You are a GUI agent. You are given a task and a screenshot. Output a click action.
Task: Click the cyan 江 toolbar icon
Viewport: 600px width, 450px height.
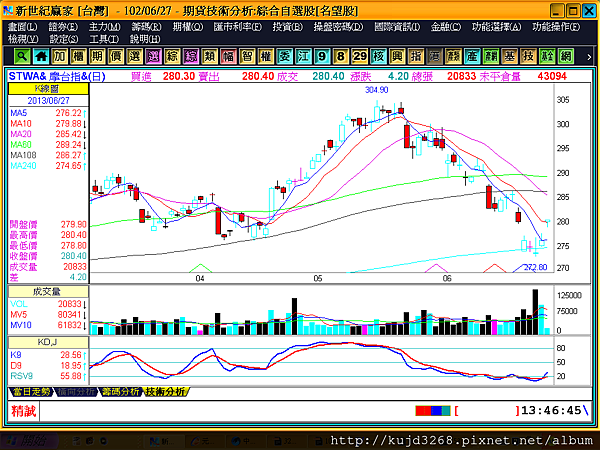tap(303, 57)
